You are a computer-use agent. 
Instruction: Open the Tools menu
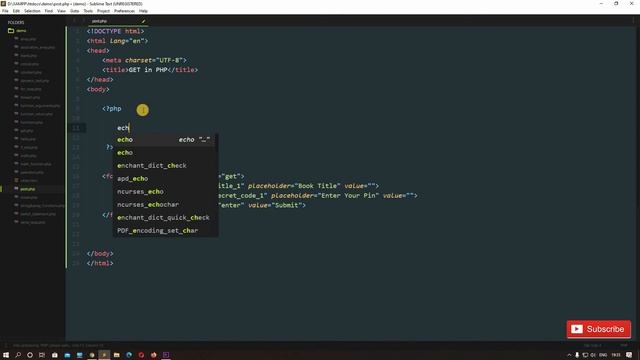[x=88, y=11]
